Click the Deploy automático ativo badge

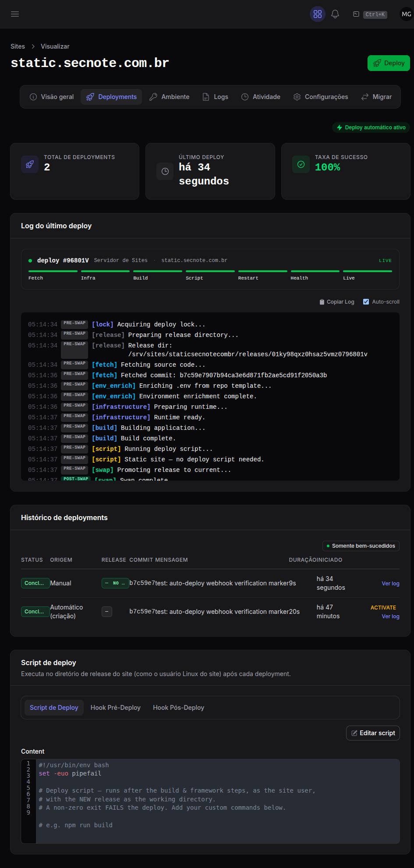coord(371,128)
